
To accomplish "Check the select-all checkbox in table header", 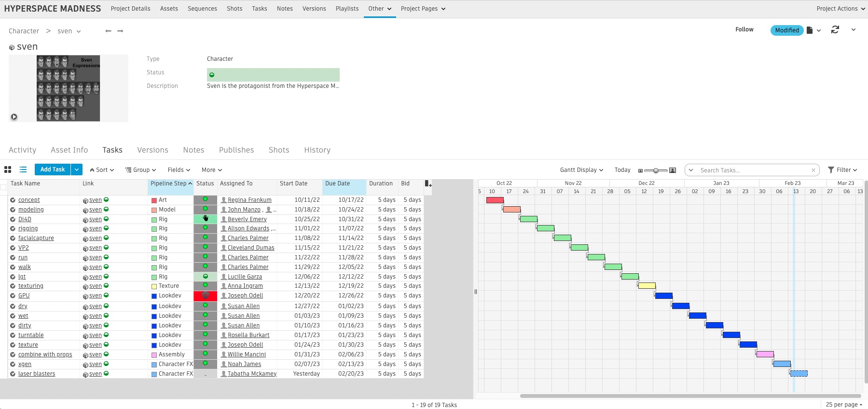I will click(x=3, y=187).
